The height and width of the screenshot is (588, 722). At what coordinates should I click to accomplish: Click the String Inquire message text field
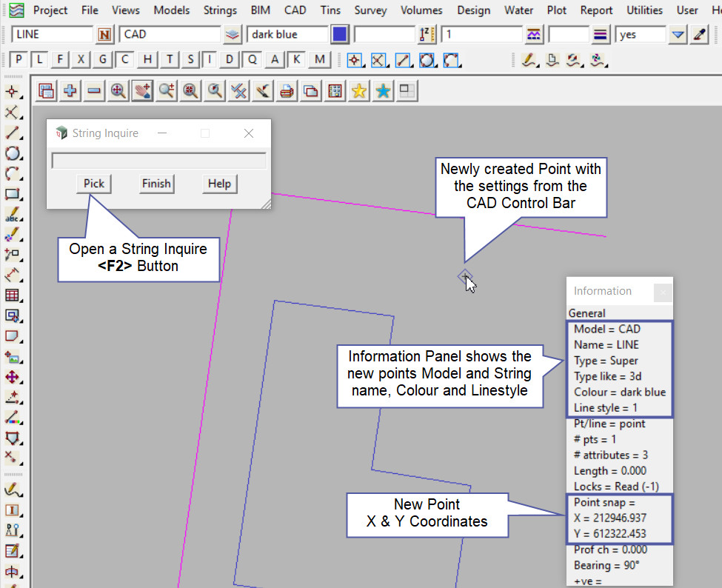tap(158, 161)
